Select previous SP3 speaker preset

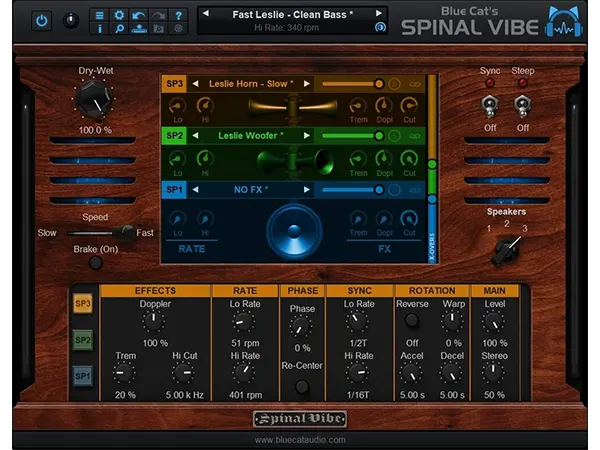(195, 84)
